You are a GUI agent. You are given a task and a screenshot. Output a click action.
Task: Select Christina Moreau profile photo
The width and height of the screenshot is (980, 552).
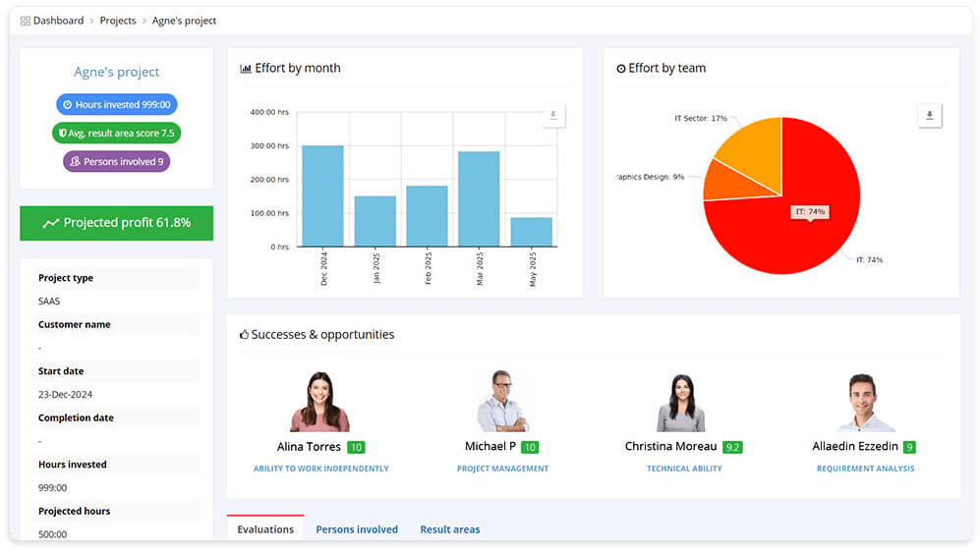tap(681, 403)
